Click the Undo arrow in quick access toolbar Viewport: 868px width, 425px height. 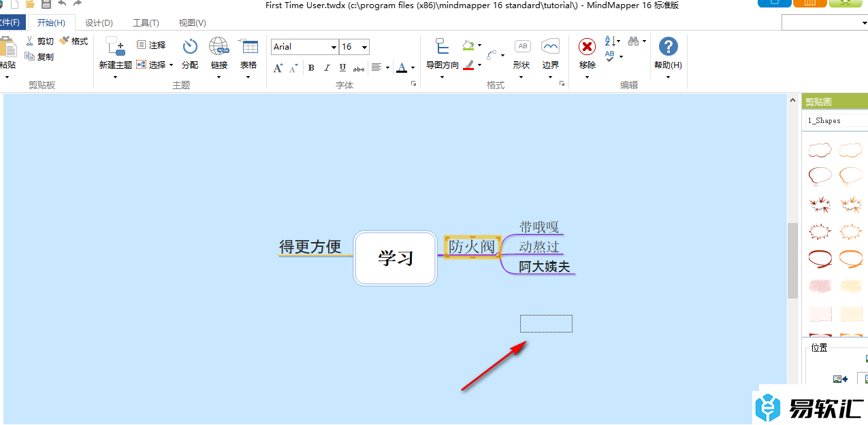(62, 4)
